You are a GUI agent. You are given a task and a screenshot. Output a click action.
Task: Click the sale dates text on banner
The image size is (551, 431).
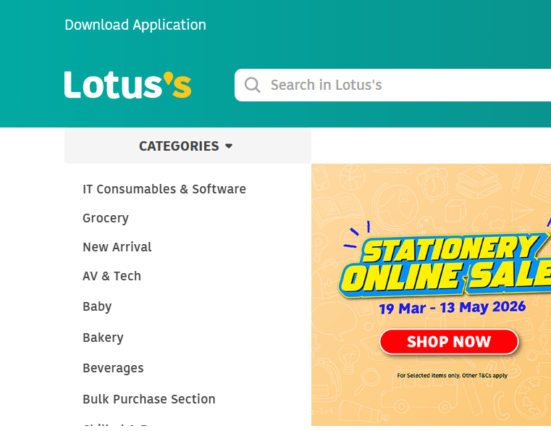(452, 307)
